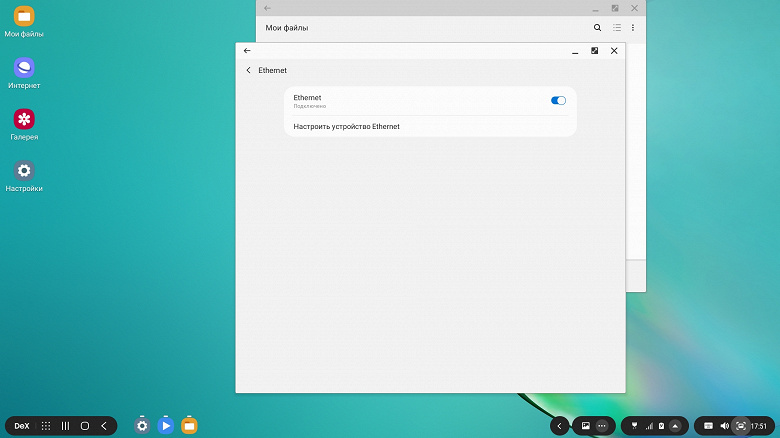Switch list view in Мои файлы
780x438 pixels.
coord(617,28)
